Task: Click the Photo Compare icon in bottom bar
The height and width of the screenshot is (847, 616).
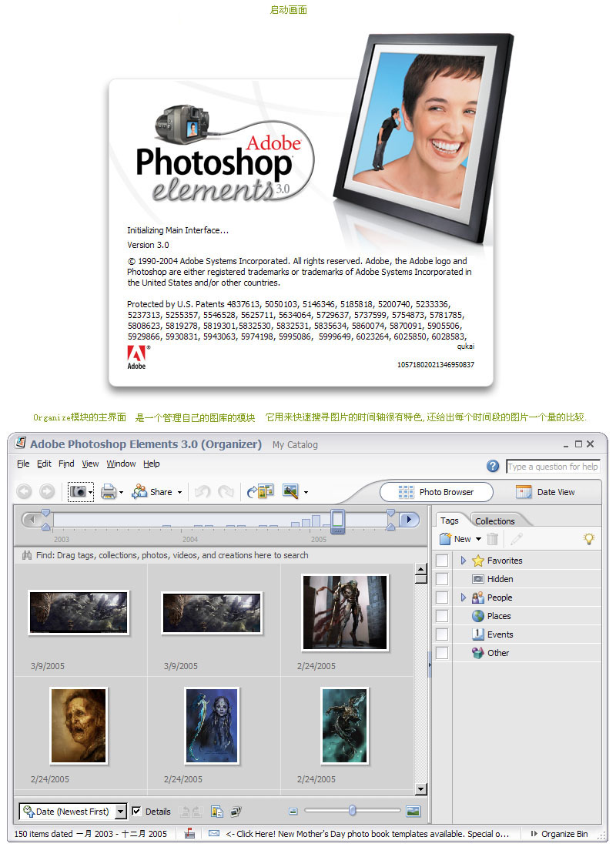Action: point(236,811)
